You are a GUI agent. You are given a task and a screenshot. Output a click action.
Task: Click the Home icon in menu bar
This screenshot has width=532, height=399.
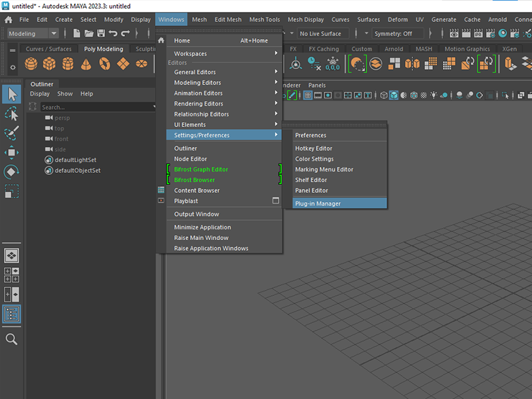click(x=9, y=20)
